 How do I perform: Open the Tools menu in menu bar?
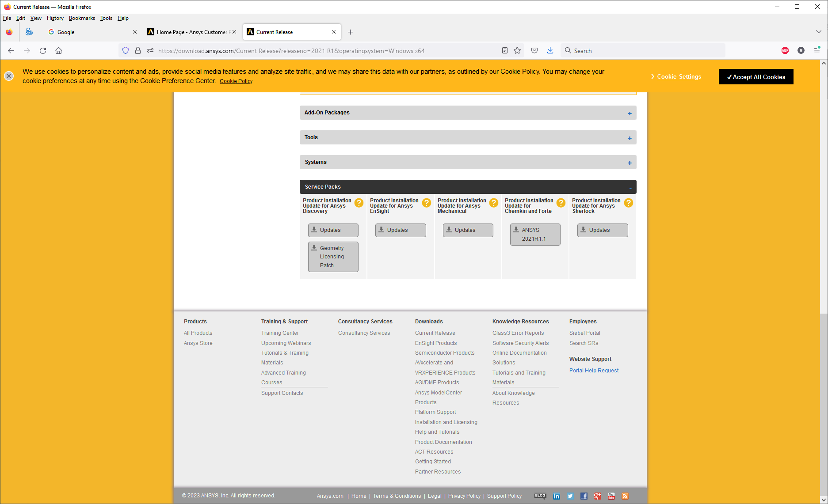click(106, 18)
